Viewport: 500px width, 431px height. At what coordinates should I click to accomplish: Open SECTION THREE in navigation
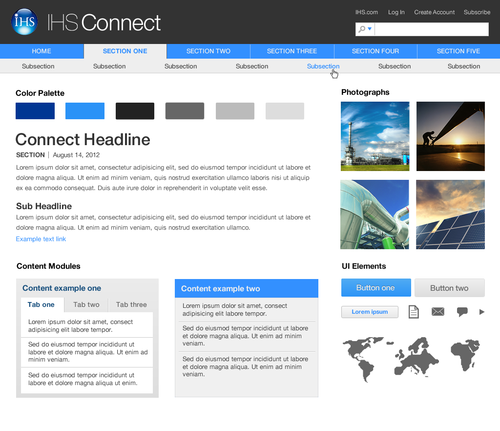[292, 51]
